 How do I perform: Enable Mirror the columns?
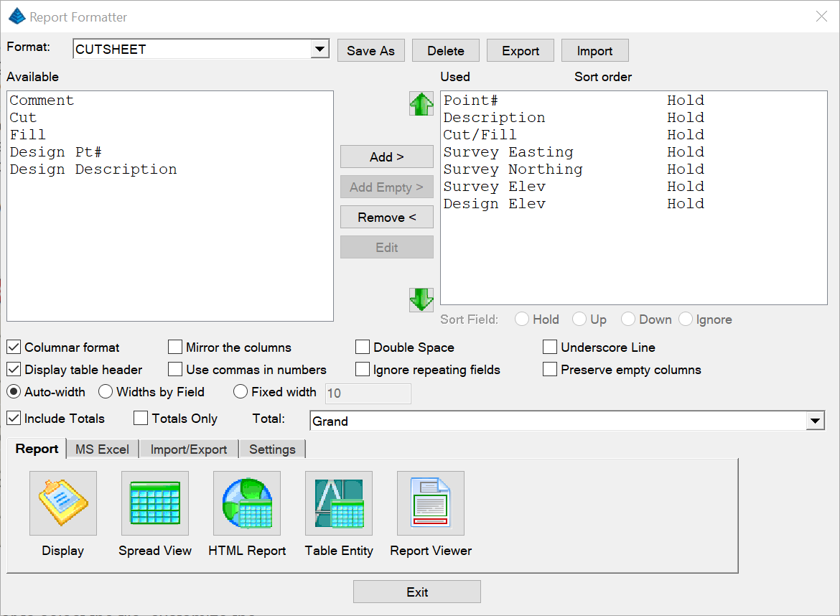pos(175,347)
